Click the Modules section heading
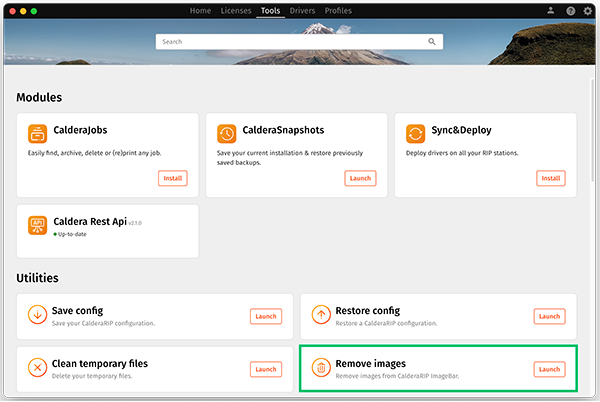 pyautogui.click(x=39, y=98)
